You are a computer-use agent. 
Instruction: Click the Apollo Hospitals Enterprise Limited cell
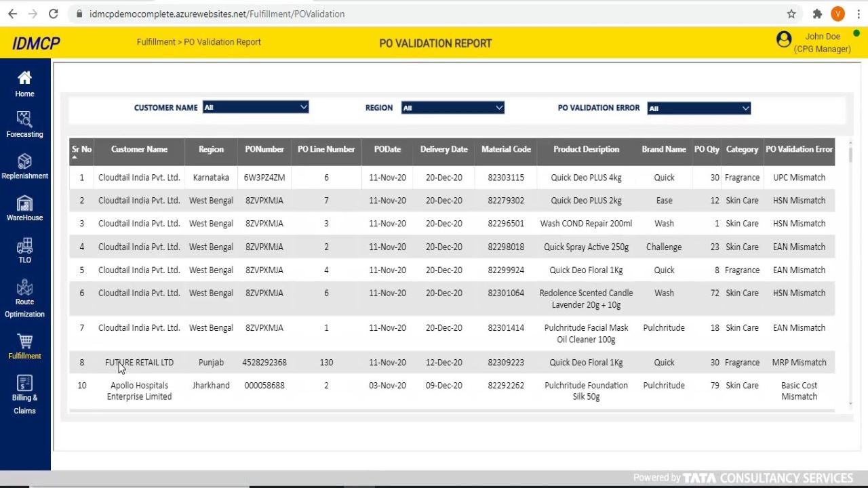tap(139, 391)
